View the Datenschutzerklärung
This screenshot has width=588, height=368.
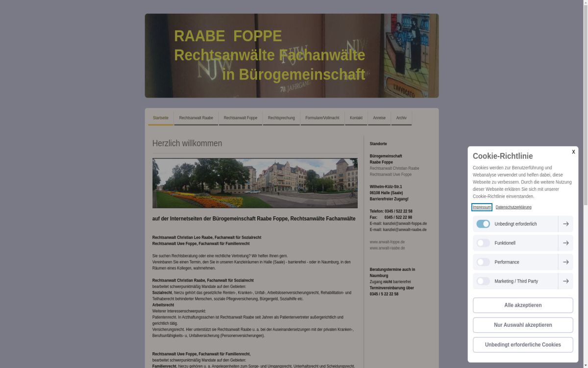[513, 207]
